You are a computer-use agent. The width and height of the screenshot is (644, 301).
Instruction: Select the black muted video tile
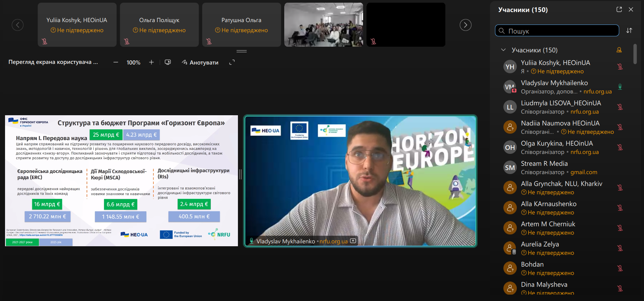tap(406, 25)
